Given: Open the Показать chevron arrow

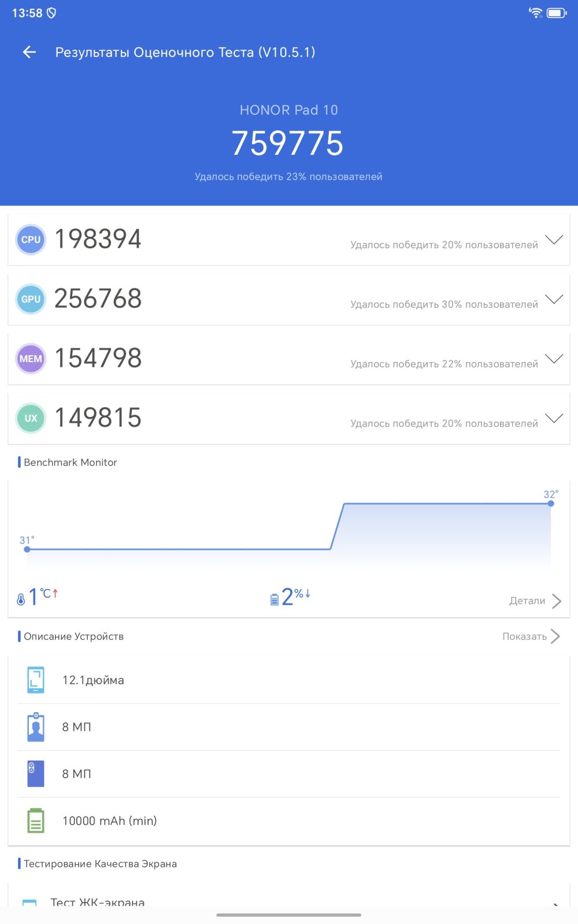Looking at the screenshot, I should (x=555, y=636).
